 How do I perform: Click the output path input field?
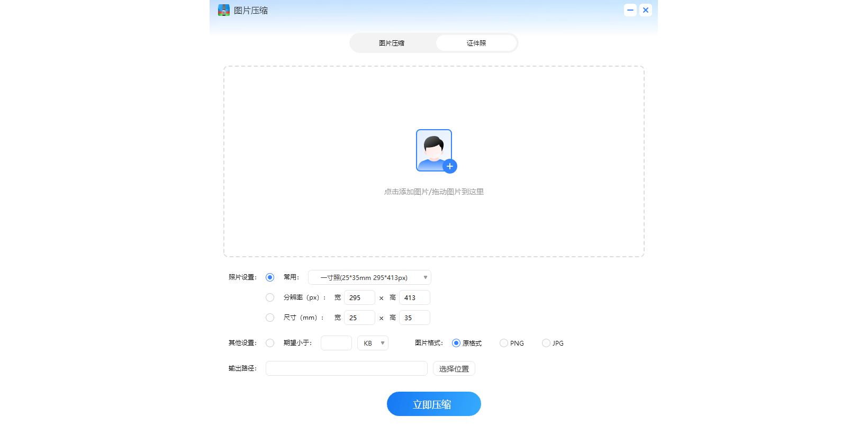[x=346, y=368]
